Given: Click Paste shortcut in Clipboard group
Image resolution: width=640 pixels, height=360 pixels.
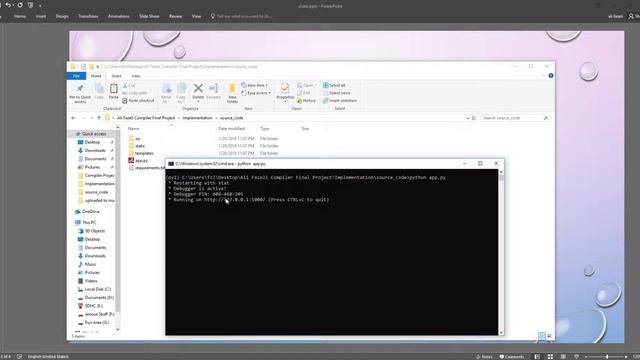Looking at the screenshot, I should (x=138, y=100).
